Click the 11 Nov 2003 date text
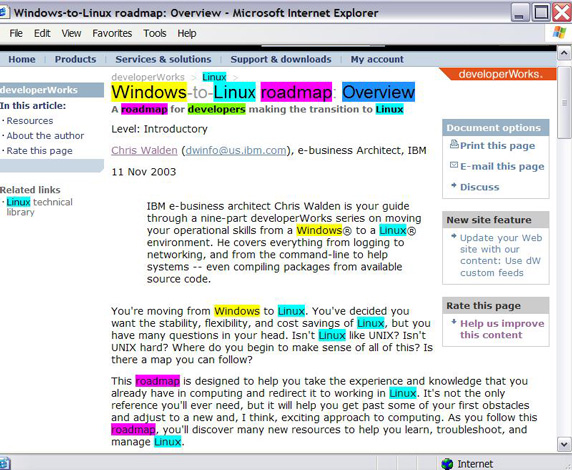 144,172
